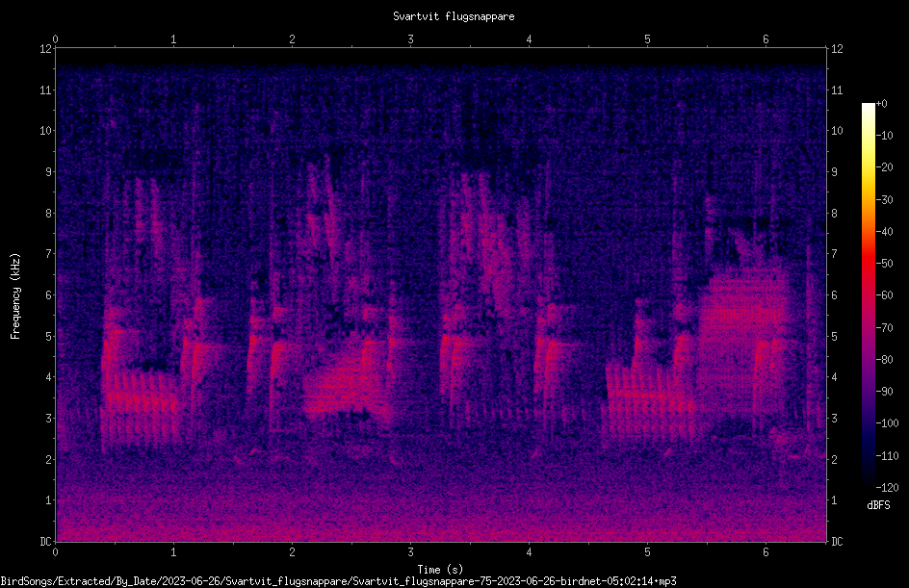Screen dimensions: 909x588
Task: Click '8' on the left frequency axis
Action: [x=49, y=214]
